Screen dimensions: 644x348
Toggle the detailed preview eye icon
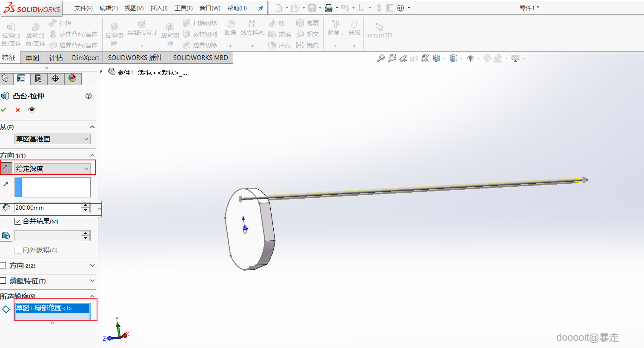point(31,110)
